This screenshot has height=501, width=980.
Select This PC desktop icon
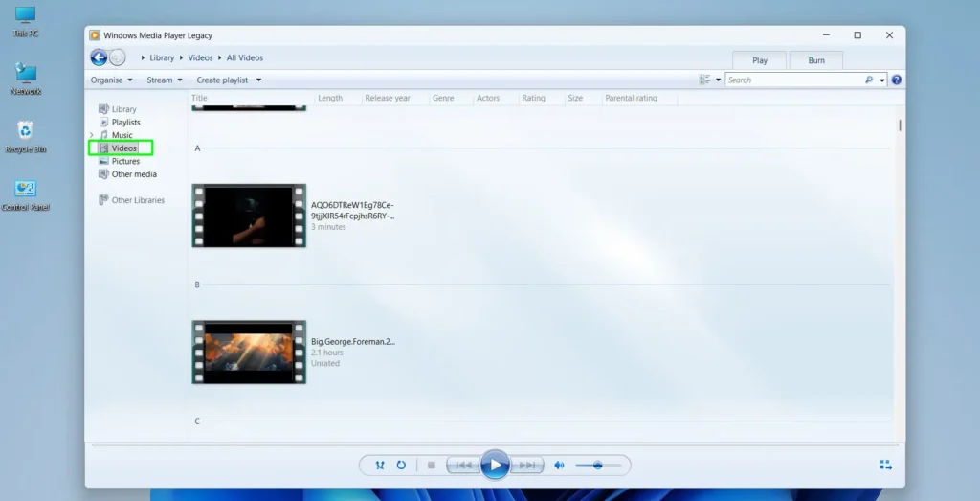[x=26, y=21]
